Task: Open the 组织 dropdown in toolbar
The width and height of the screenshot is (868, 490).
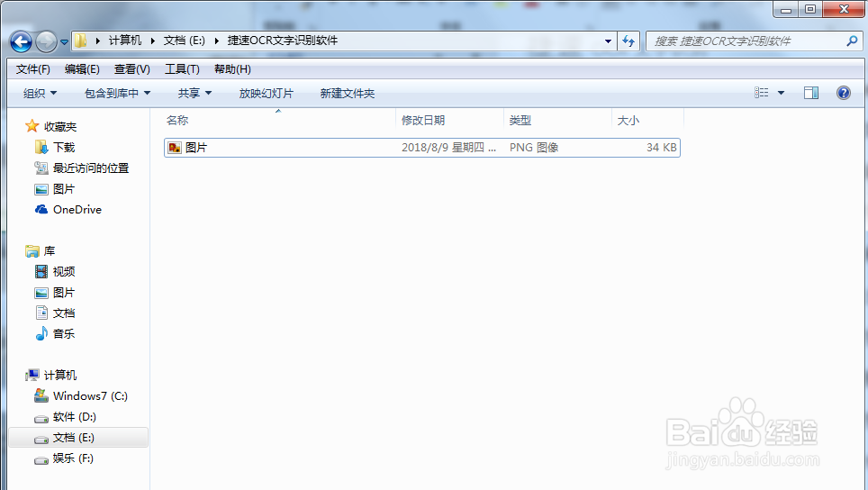Action: pyautogui.click(x=40, y=93)
